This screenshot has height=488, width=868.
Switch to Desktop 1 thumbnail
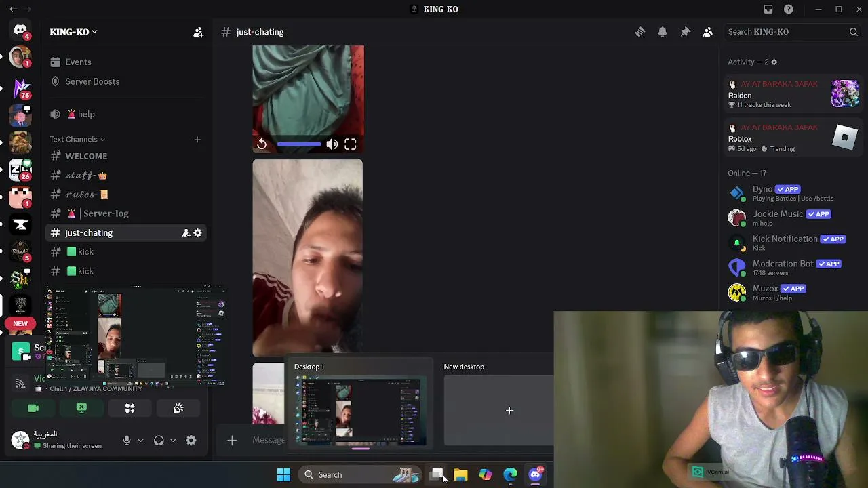click(360, 405)
